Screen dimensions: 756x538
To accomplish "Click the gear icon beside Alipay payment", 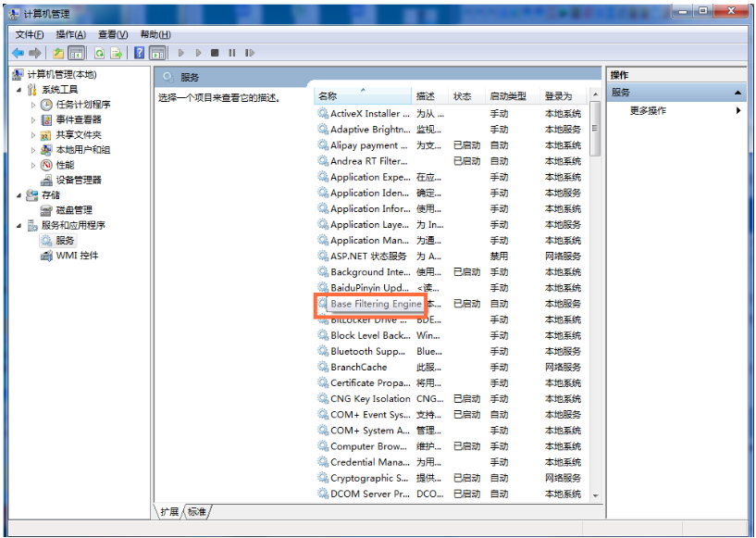I will coord(323,145).
